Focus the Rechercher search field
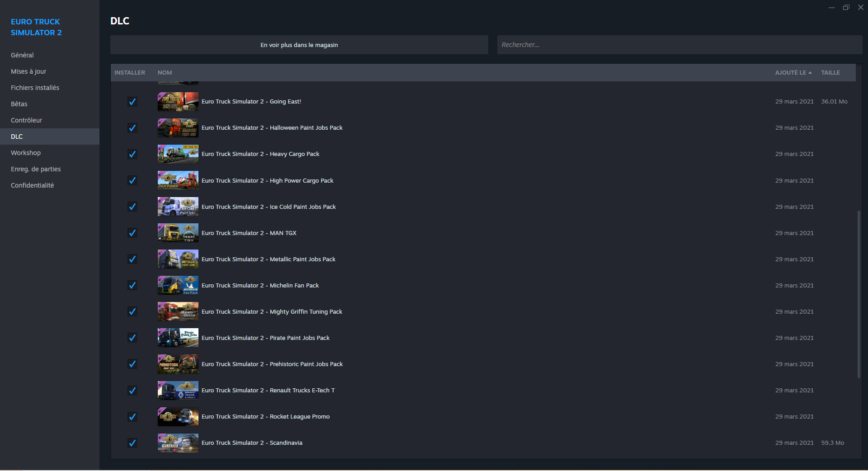The image size is (868, 471). (x=680, y=45)
